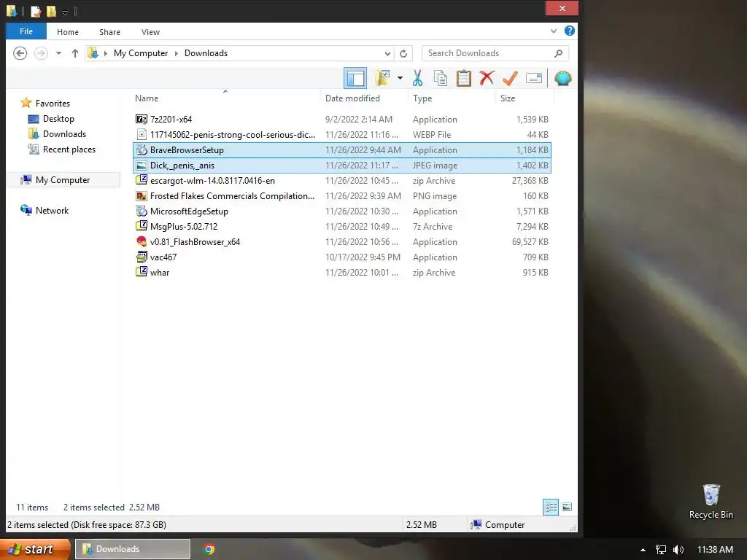The width and height of the screenshot is (747, 560).
Task: Select Favorites in the navigation pane
Action: [x=45, y=104]
